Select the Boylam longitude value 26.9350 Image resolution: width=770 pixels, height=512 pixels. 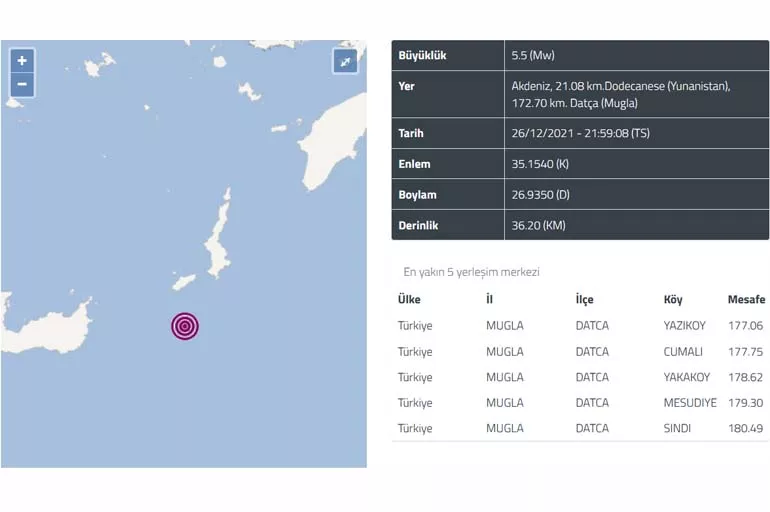(541, 194)
